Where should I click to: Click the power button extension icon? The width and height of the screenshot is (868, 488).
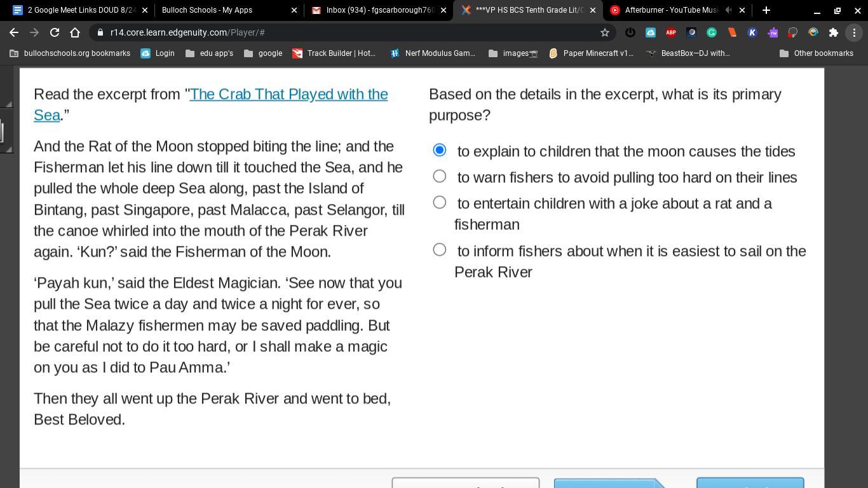pos(630,32)
